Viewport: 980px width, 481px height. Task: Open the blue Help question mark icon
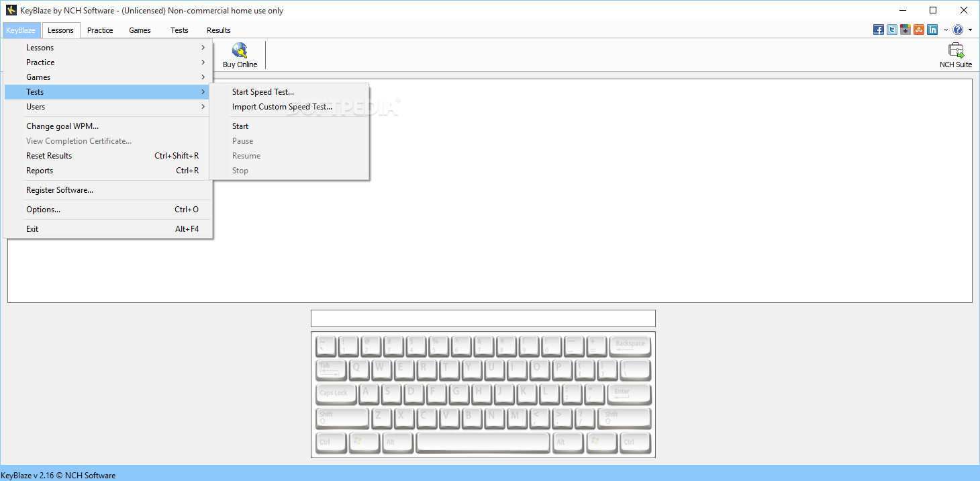pyautogui.click(x=958, y=30)
